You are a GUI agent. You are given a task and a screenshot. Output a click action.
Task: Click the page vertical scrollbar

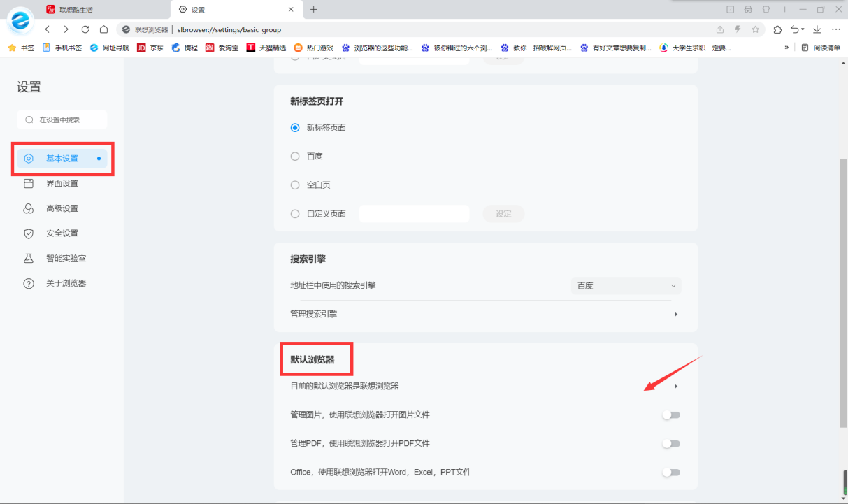click(x=843, y=292)
